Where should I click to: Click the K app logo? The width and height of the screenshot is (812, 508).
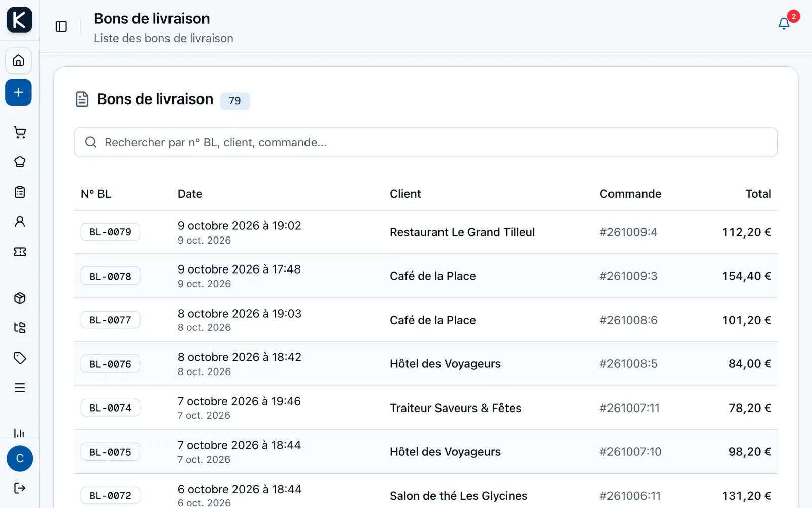19,20
